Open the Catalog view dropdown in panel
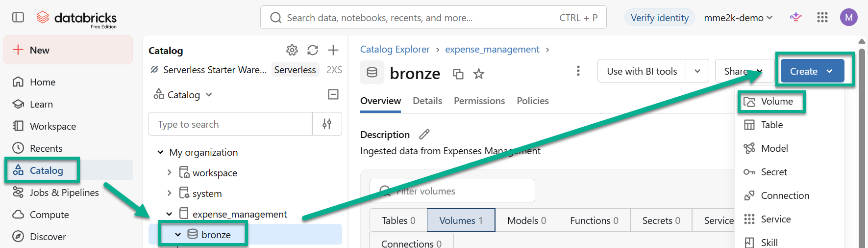This screenshot has height=248, width=868. 183,95
